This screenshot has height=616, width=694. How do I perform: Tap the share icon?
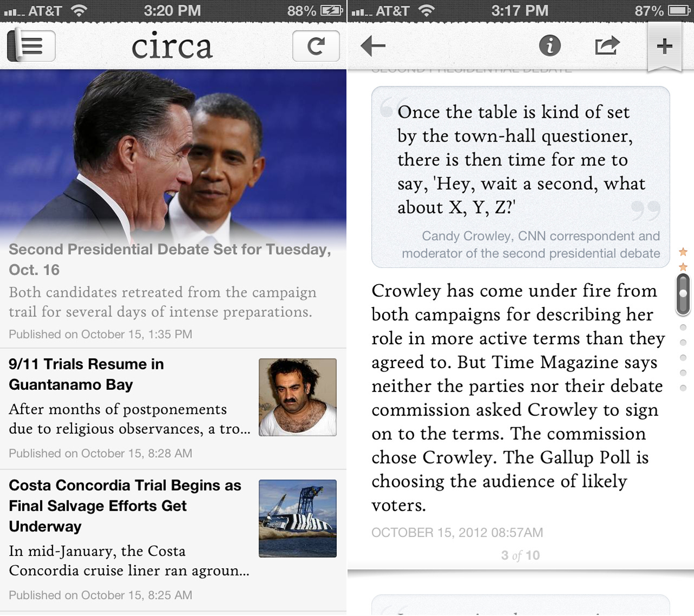click(607, 46)
